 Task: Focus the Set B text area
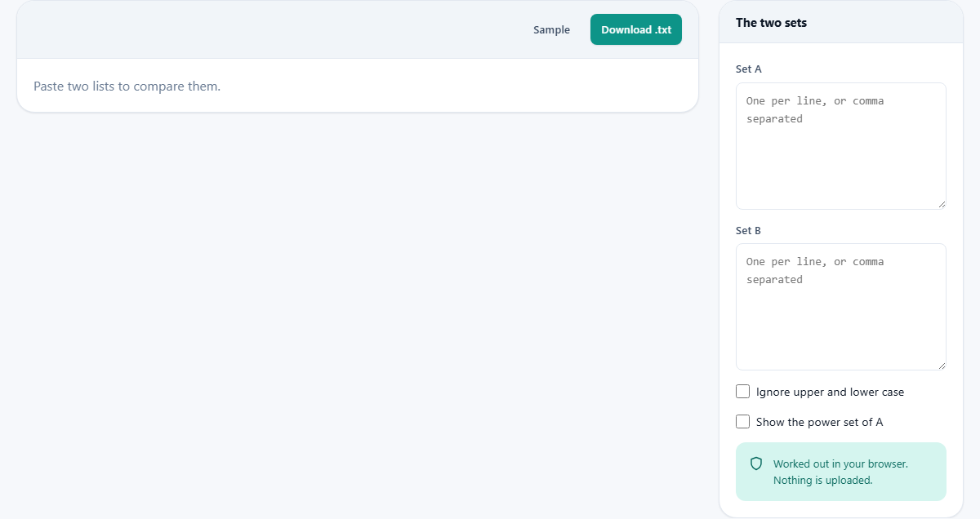pyautogui.click(x=841, y=307)
